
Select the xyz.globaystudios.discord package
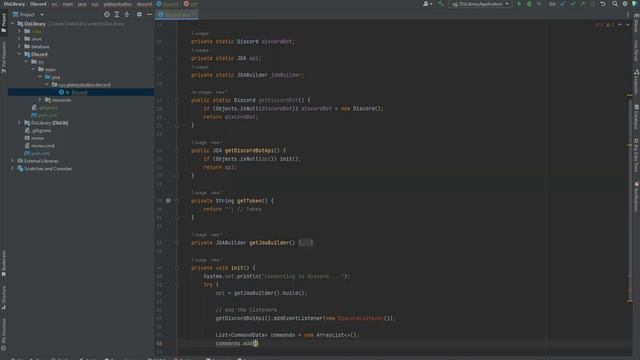[x=81, y=84]
